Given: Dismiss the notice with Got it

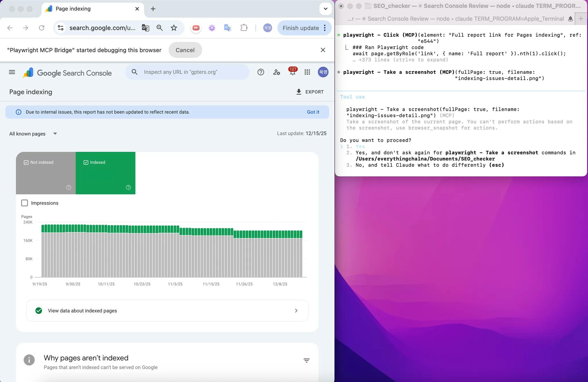Looking at the screenshot, I should point(313,112).
